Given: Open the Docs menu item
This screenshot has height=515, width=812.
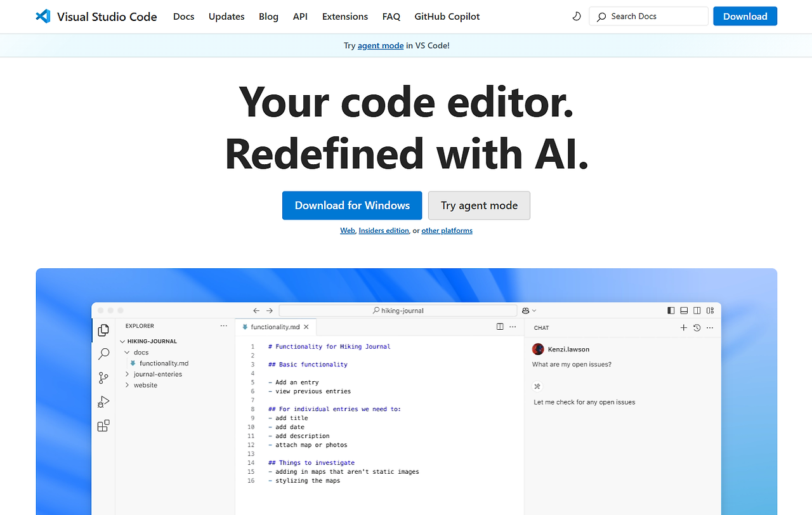Looking at the screenshot, I should 184,16.
